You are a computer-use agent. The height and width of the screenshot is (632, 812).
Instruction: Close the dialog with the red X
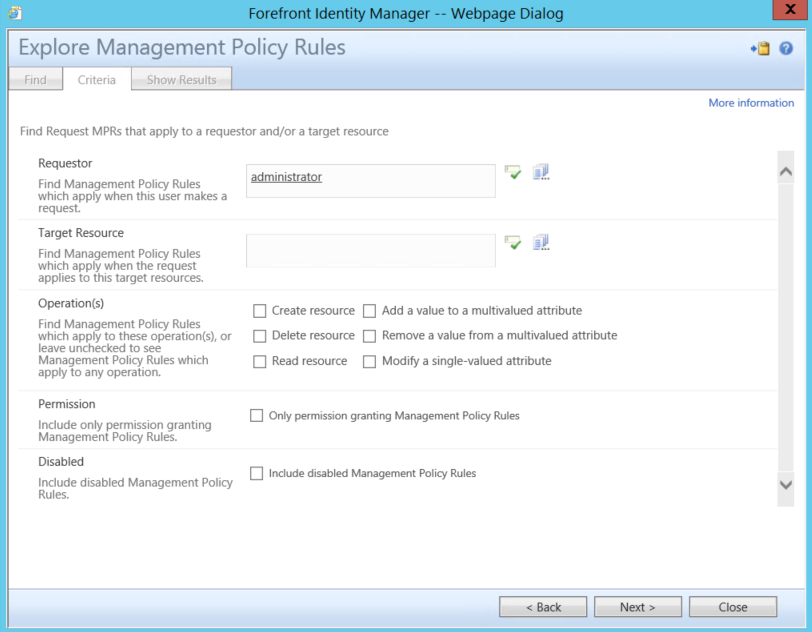(x=790, y=9)
